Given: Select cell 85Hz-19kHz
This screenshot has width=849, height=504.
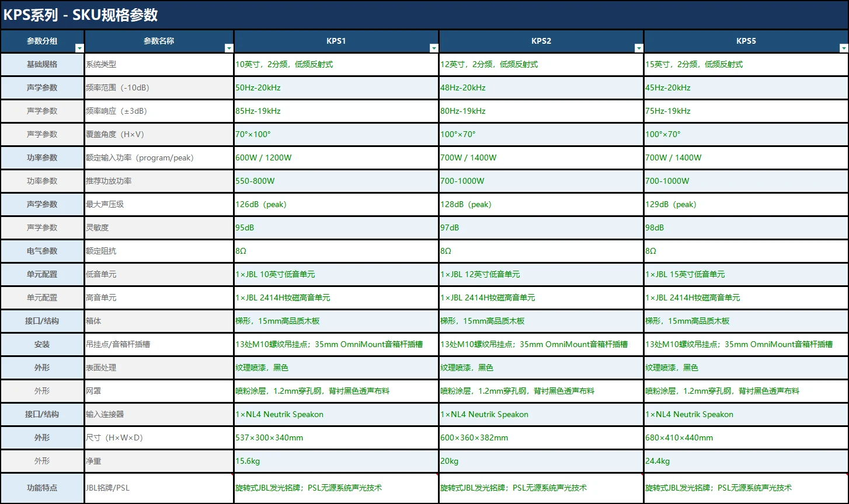Looking at the screenshot, I should (x=336, y=111).
